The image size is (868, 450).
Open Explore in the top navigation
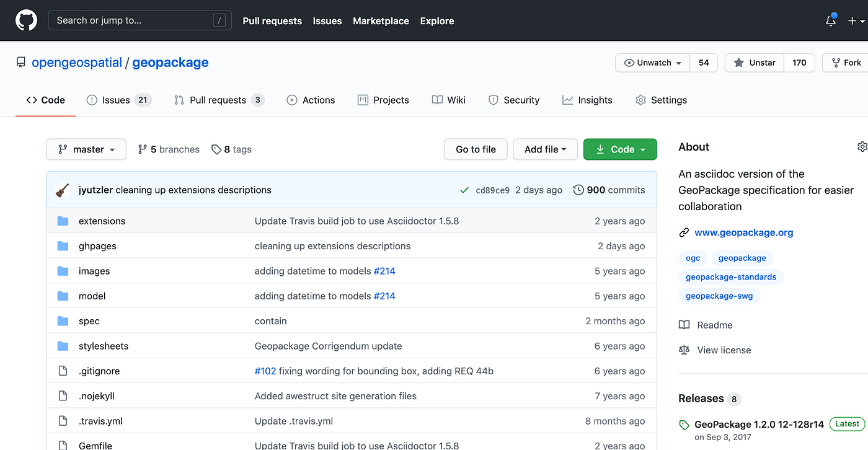coord(437,20)
